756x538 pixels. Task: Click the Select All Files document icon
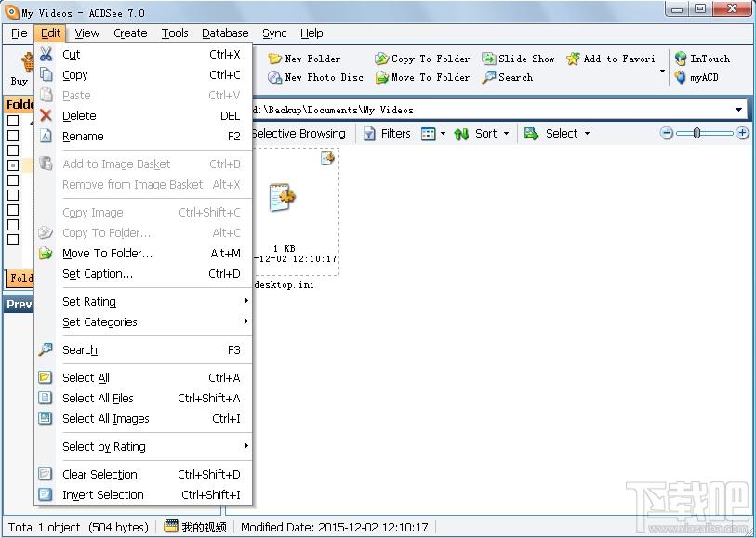(46, 398)
